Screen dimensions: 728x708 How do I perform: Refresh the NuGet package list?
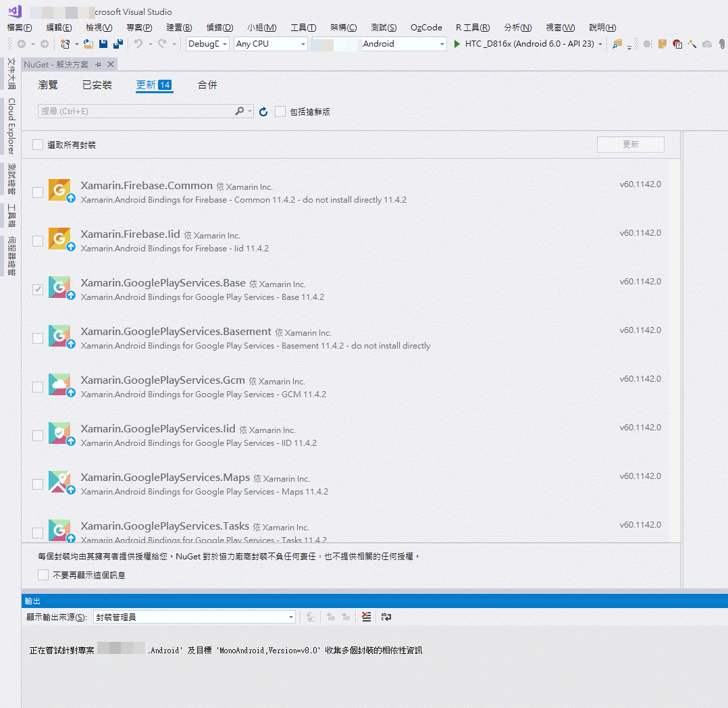coord(263,111)
